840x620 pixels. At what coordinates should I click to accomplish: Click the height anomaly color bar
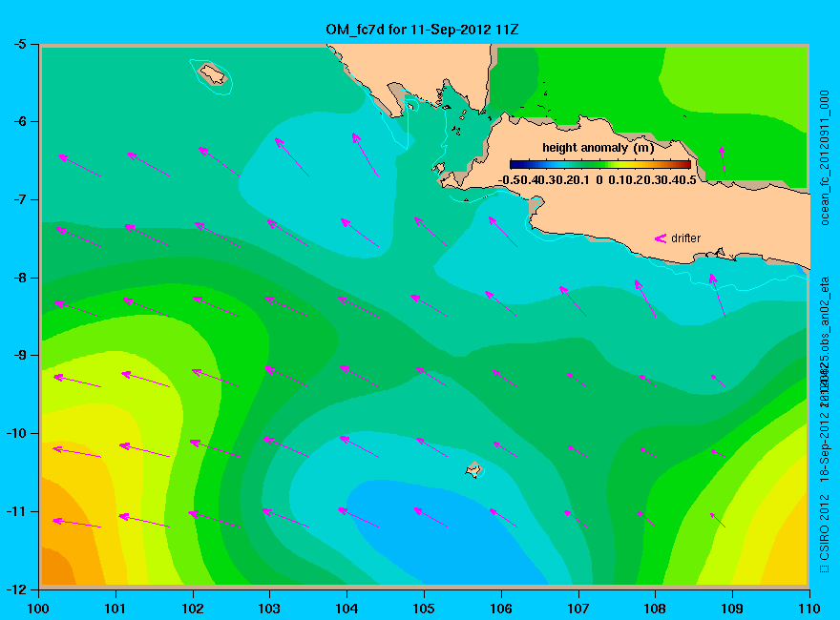coord(600,164)
